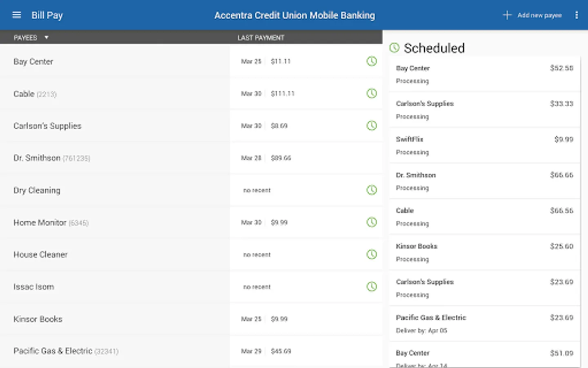Open the hamburger navigation menu
588x368 pixels.
(17, 15)
